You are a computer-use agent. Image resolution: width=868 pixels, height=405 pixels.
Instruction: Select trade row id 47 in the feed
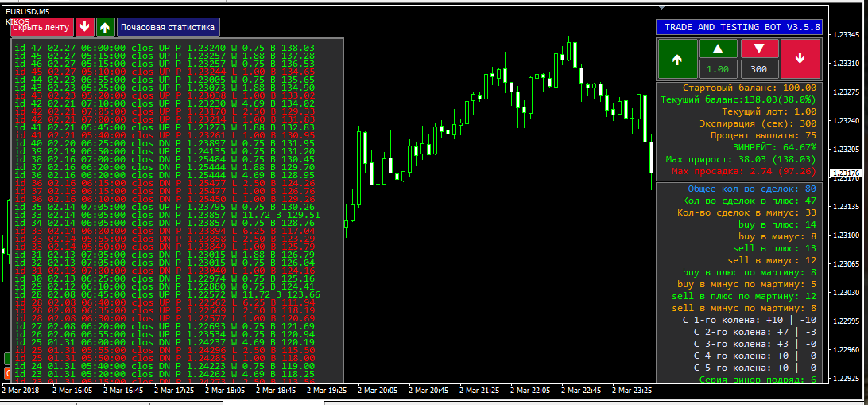tap(165, 48)
